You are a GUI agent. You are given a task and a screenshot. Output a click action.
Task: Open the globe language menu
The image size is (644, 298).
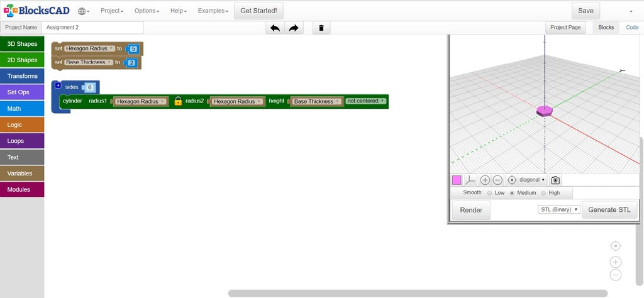click(x=84, y=11)
